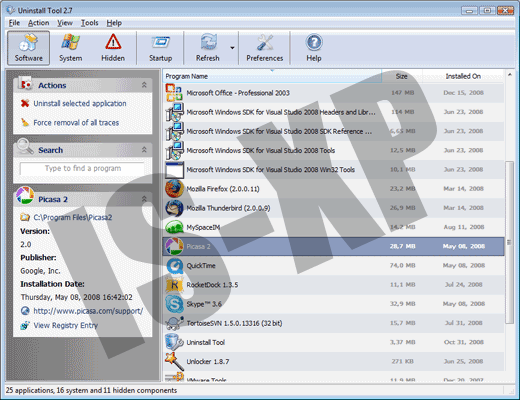The image size is (520, 400).
Task: Click status bar applications count text
Action: pos(91,390)
